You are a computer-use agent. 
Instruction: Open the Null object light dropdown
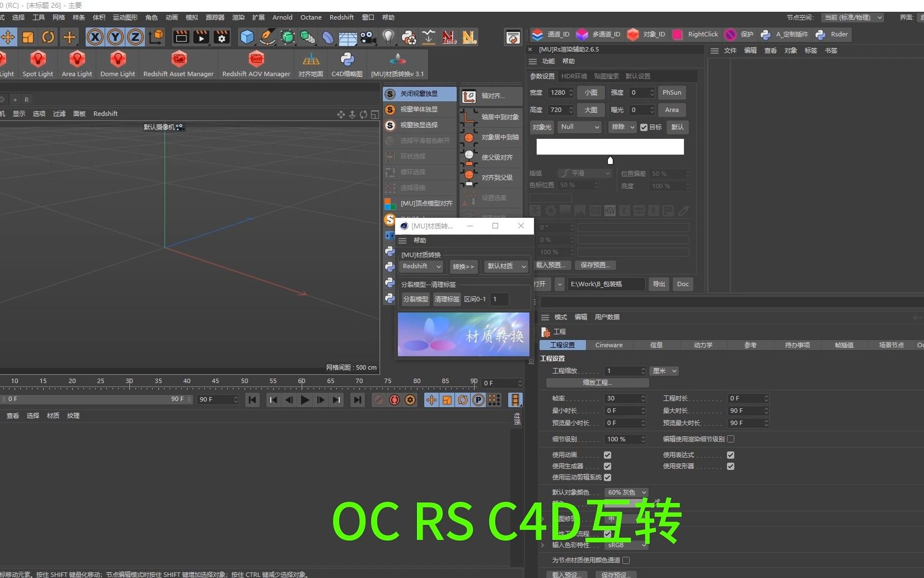[579, 127]
